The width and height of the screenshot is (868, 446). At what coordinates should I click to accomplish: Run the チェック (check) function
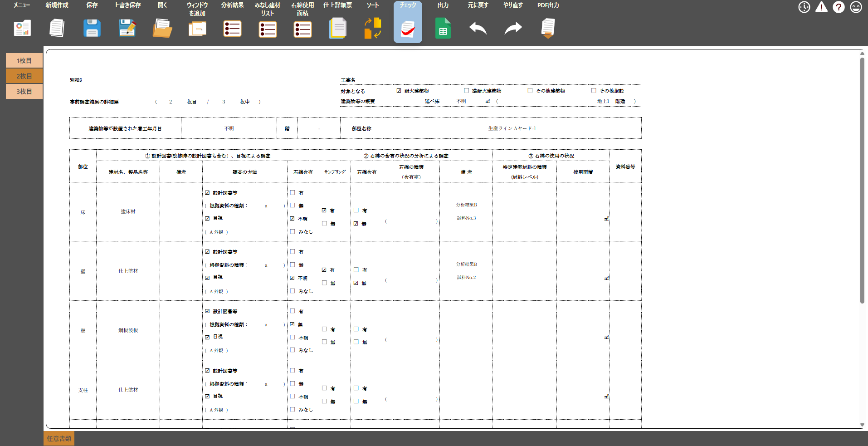407,28
